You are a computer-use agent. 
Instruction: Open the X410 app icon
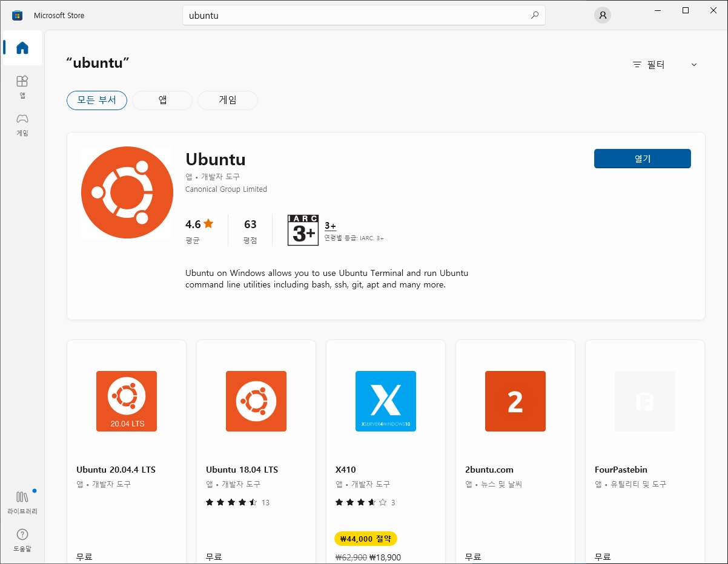[386, 401]
